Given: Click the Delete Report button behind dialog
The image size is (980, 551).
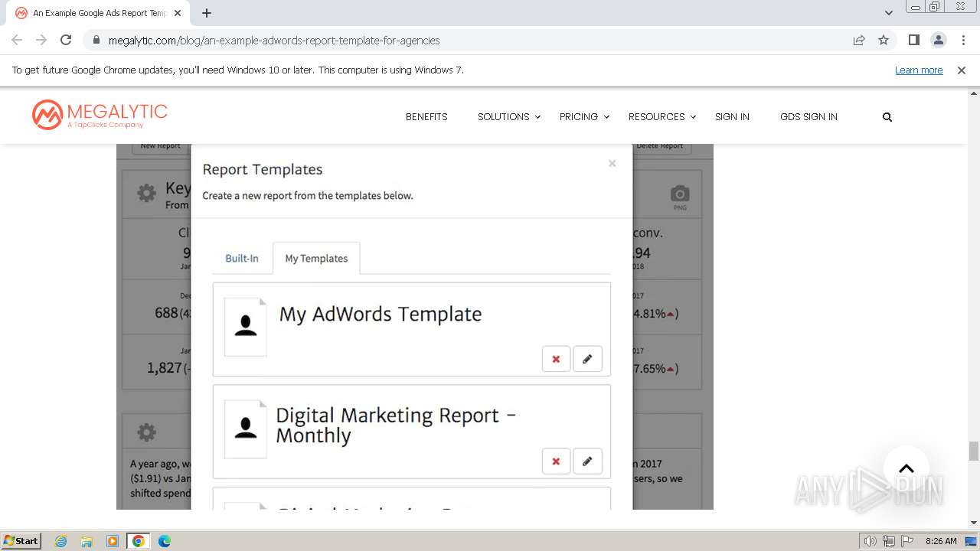Looking at the screenshot, I should point(660,146).
